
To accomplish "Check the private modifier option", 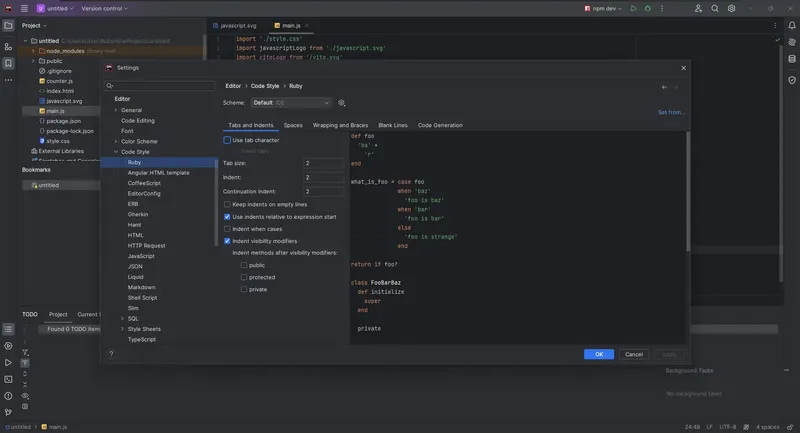I will point(244,289).
